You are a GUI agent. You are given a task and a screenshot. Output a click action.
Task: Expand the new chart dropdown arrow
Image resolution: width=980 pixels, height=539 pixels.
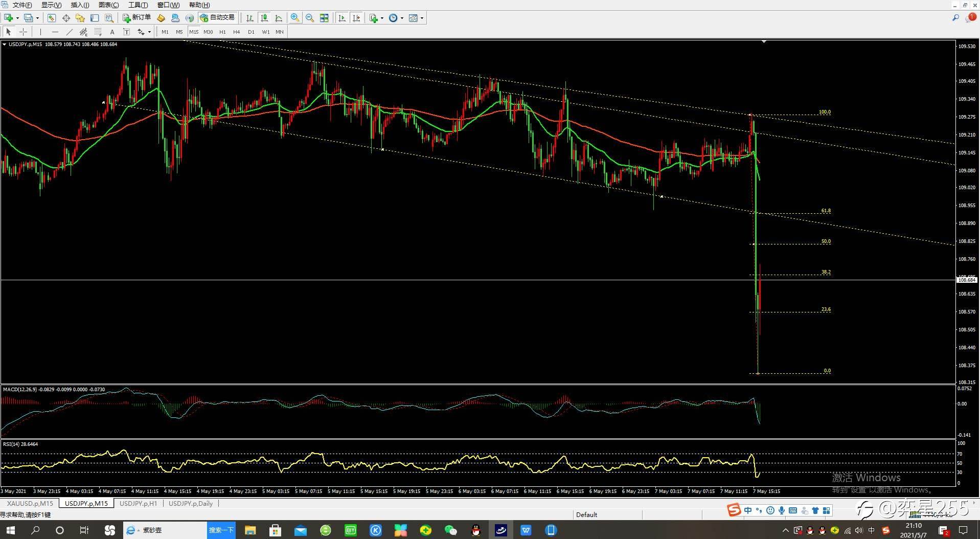[x=17, y=18]
